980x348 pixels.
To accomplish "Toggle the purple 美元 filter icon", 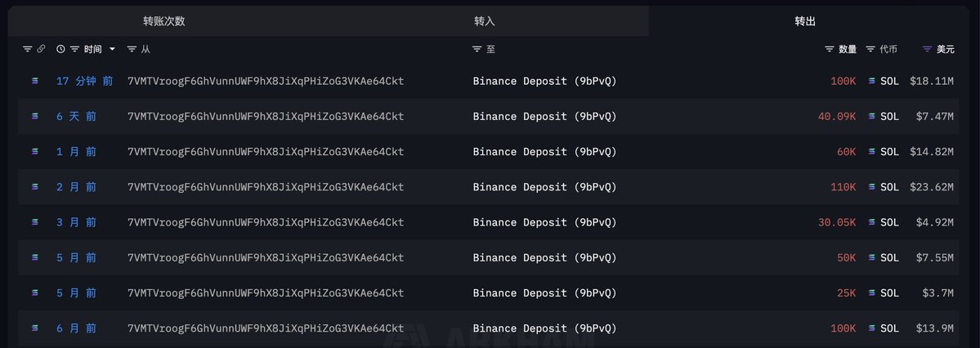I will 927,49.
